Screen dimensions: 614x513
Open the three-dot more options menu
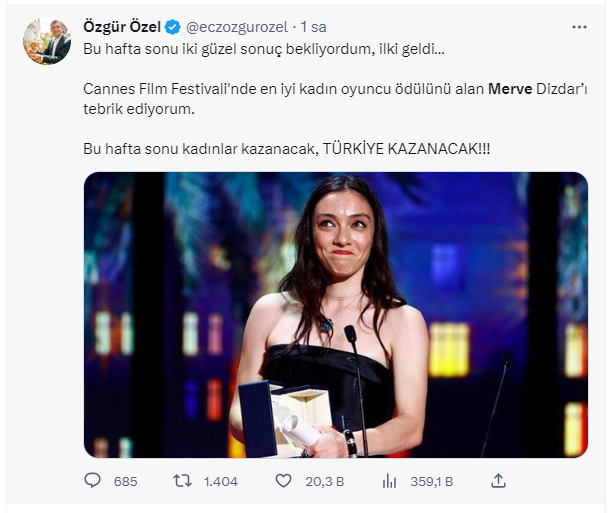(578, 27)
